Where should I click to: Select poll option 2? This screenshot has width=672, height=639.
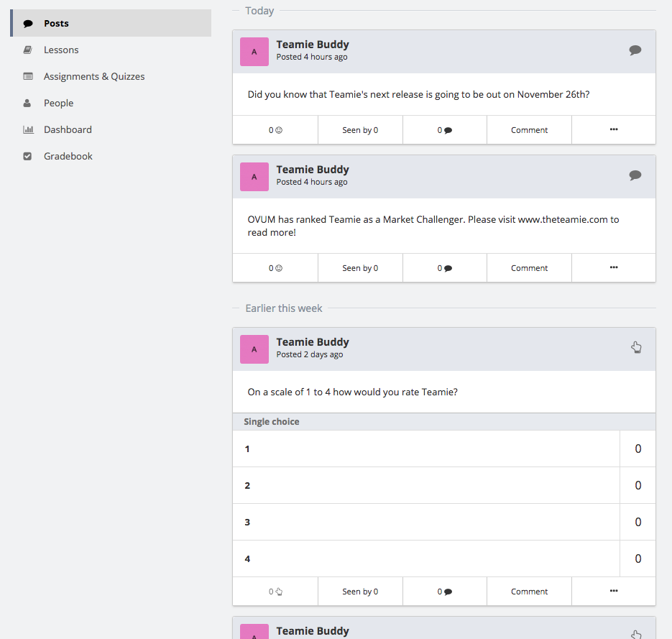click(x=426, y=485)
